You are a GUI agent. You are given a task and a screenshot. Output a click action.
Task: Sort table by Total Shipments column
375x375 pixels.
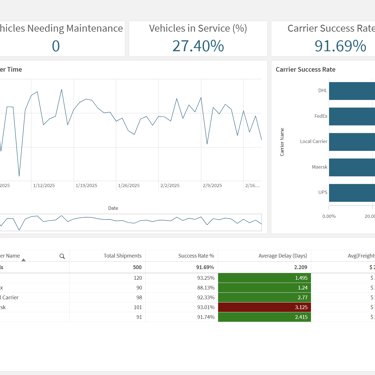(122, 256)
